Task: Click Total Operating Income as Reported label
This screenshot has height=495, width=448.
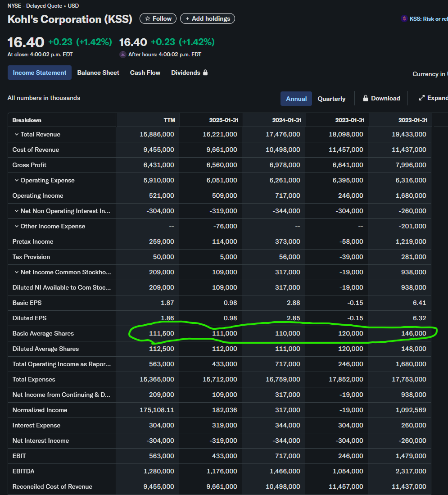Action: (62, 364)
